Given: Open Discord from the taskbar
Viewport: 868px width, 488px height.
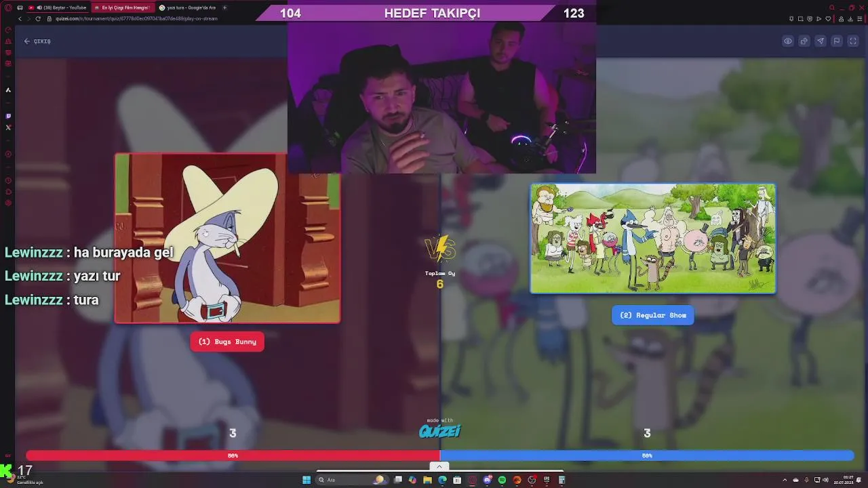Looking at the screenshot, I should 487,480.
